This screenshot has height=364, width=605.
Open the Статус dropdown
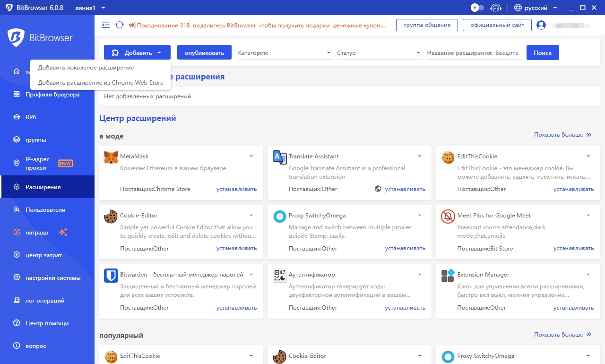pyautogui.click(x=379, y=53)
